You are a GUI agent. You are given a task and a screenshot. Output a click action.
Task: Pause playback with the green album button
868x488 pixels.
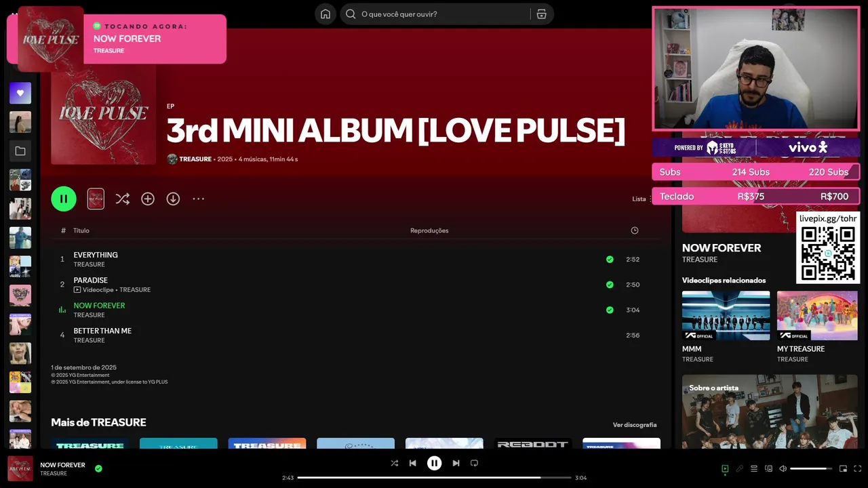tap(64, 199)
